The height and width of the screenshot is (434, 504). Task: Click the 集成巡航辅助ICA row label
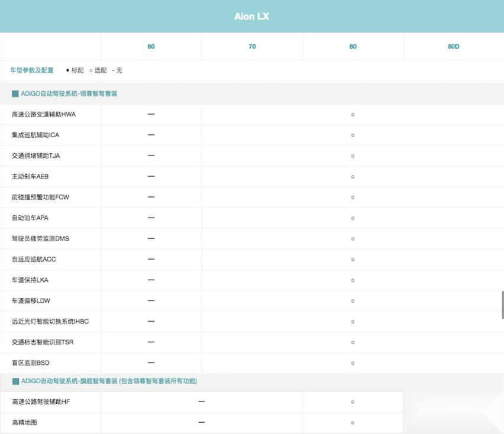click(35, 135)
